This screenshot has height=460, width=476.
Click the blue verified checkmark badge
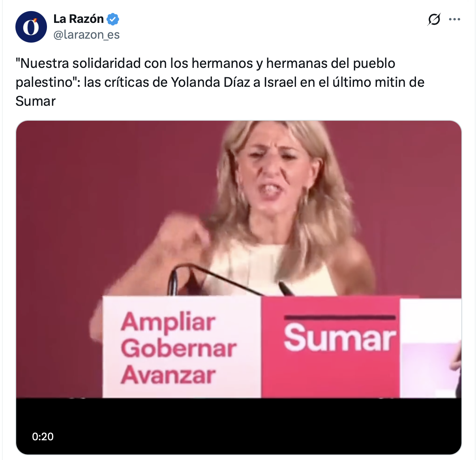tap(113, 19)
